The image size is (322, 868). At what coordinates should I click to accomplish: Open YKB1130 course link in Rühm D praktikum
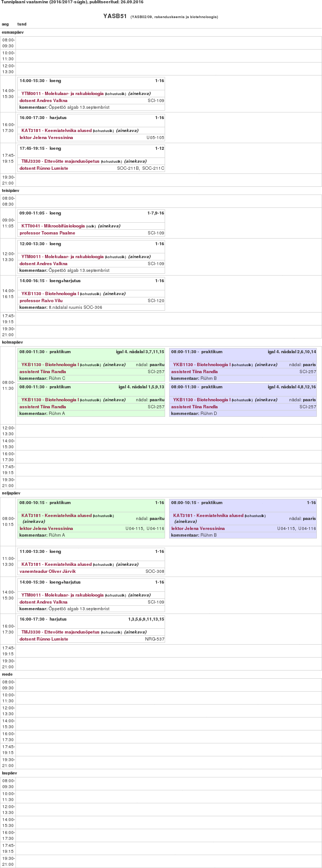click(x=202, y=400)
